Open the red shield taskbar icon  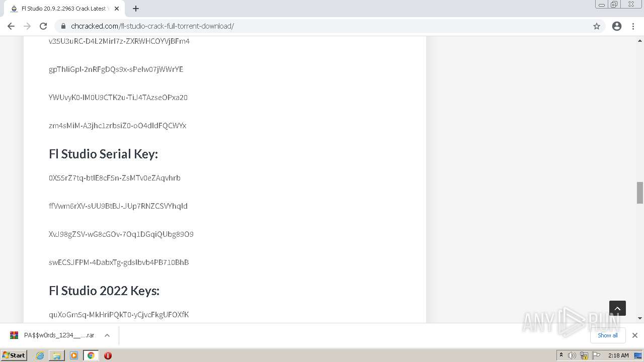click(x=108, y=355)
